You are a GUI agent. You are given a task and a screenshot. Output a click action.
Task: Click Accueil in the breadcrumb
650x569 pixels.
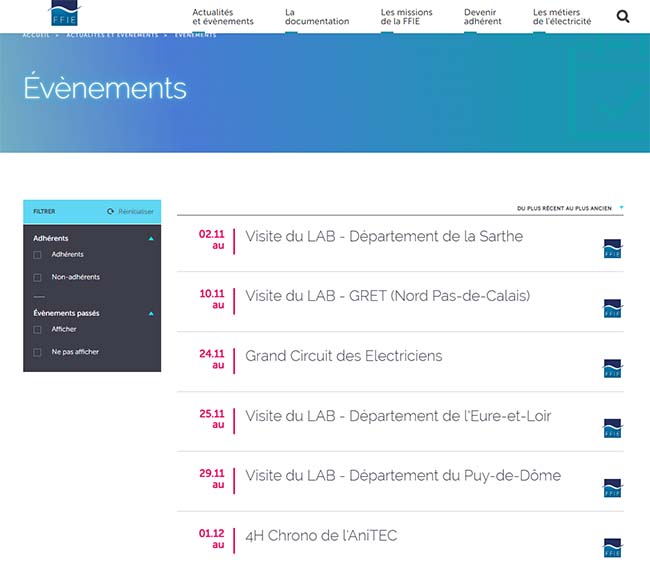click(x=36, y=35)
